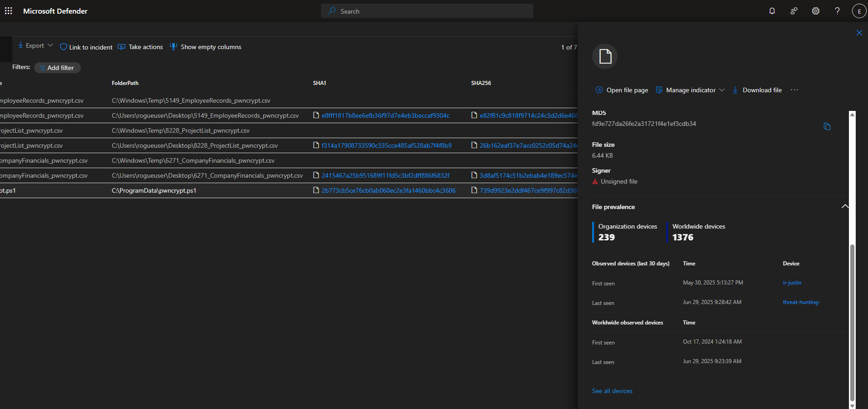This screenshot has height=409, width=868.
Task: Open See all devices link
Action: coord(612,391)
